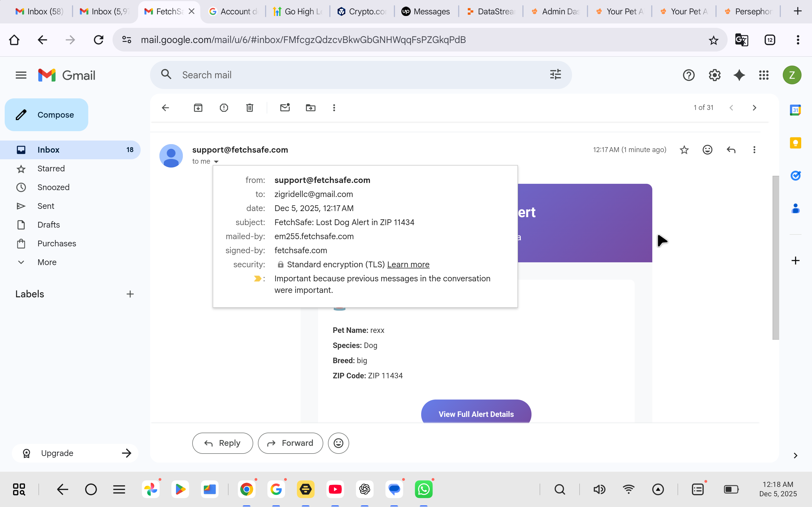Archive this email using toolbar icon
812x507 pixels.
coord(198,108)
